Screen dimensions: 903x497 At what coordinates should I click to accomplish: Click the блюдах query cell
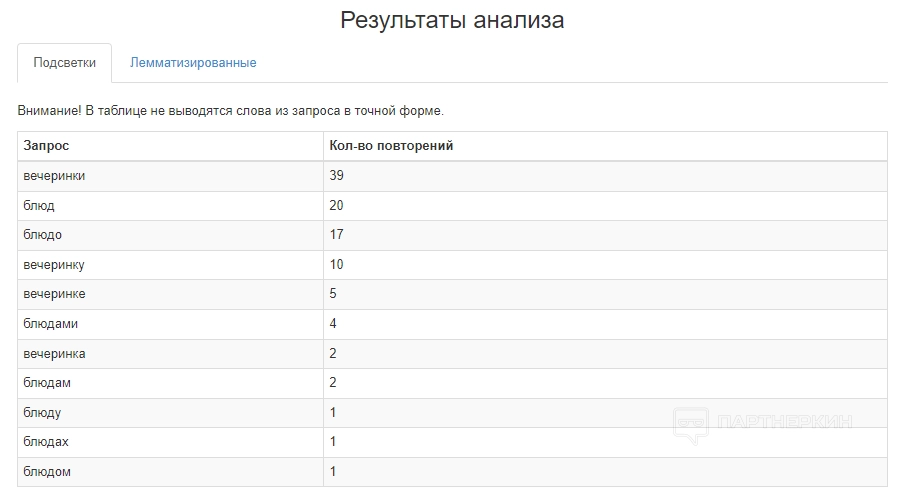point(46,442)
